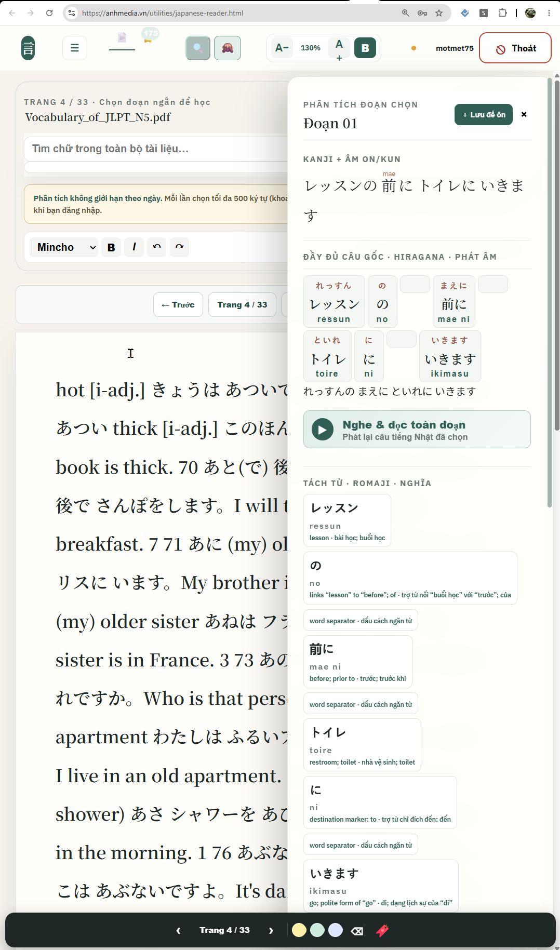Click the eraser icon in the bottom bar

click(x=357, y=930)
